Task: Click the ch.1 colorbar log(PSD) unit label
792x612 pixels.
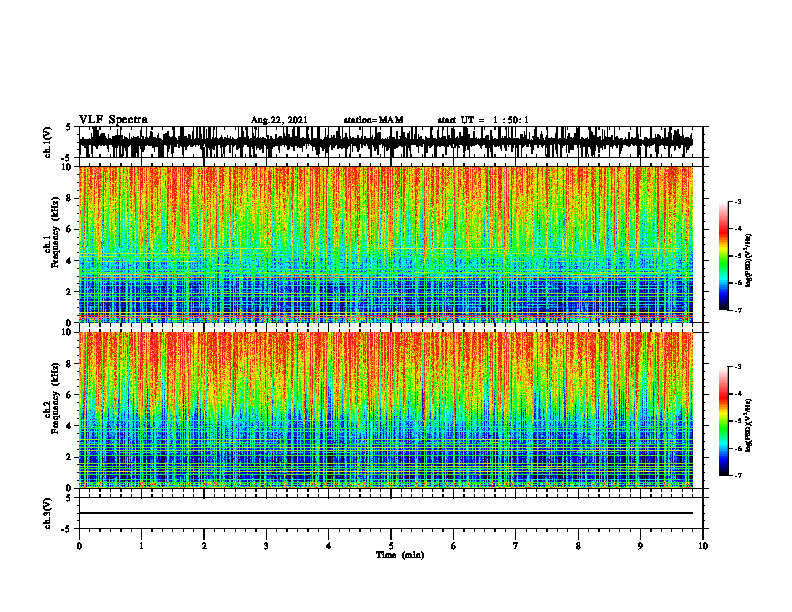Action: (749, 260)
